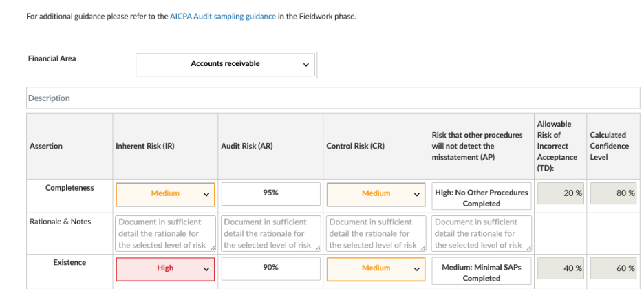Click Existence Calculated Confidence Level 60 %
The width and height of the screenshot is (644, 289).
614,268
